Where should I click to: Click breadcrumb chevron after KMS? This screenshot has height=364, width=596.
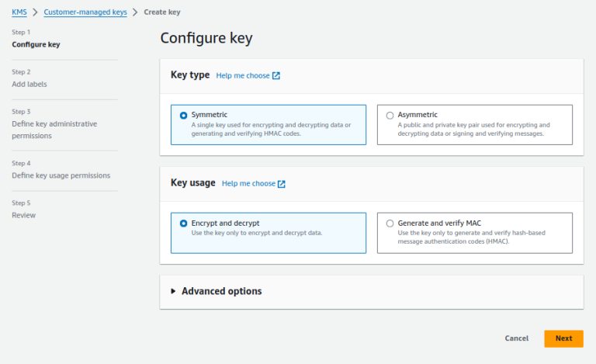pyautogui.click(x=36, y=12)
